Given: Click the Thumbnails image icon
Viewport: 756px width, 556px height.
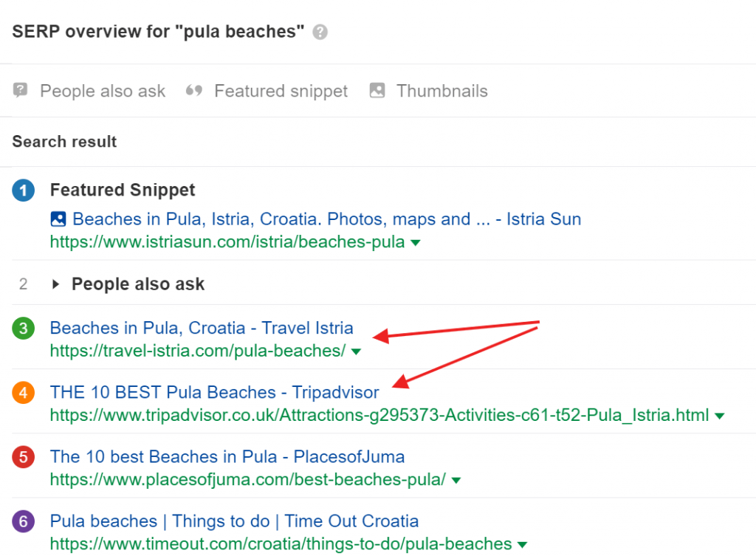Looking at the screenshot, I should pyautogui.click(x=377, y=91).
